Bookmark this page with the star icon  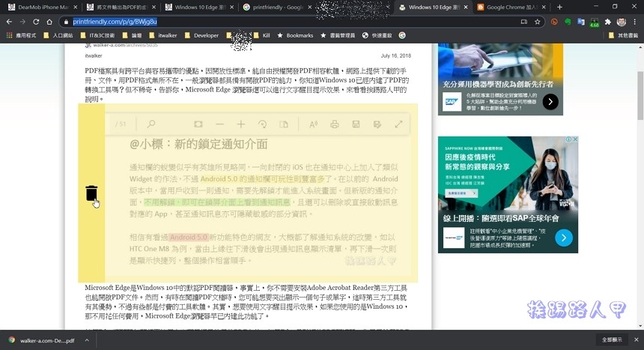pyautogui.click(x=538, y=22)
